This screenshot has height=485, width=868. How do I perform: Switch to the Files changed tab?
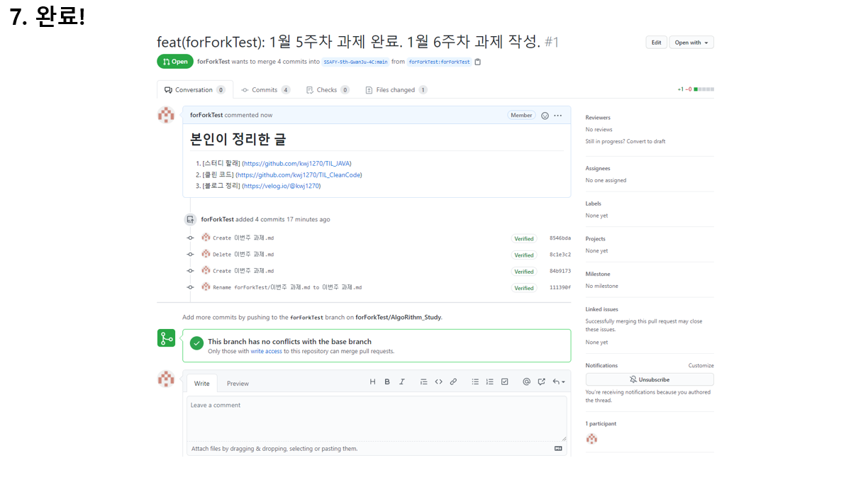pyautogui.click(x=396, y=89)
